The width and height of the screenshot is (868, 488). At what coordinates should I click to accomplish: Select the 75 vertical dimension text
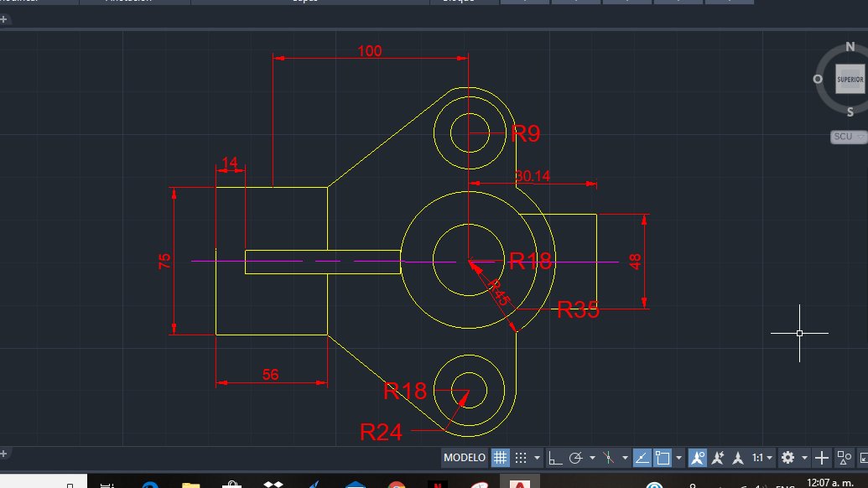click(x=164, y=261)
